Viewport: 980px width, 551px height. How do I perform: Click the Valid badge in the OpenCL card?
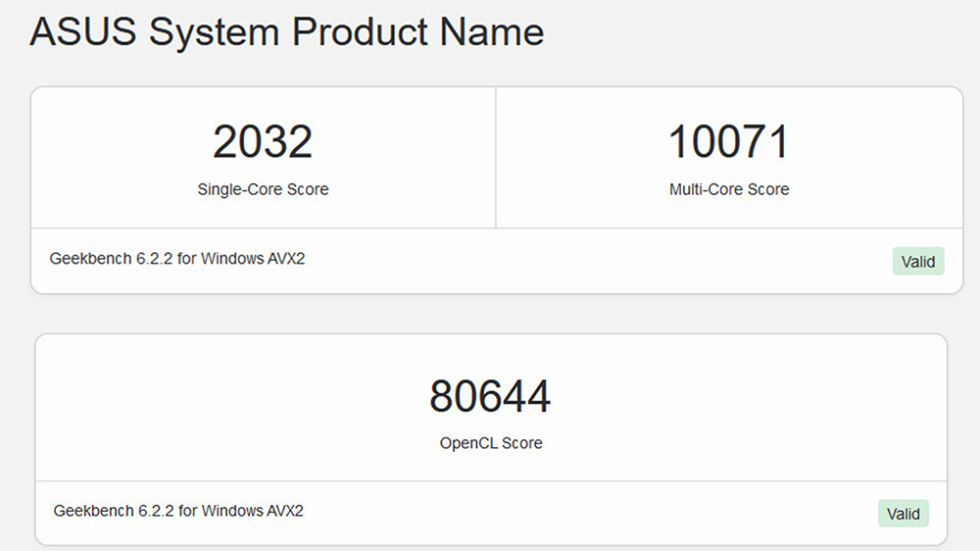[904, 514]
